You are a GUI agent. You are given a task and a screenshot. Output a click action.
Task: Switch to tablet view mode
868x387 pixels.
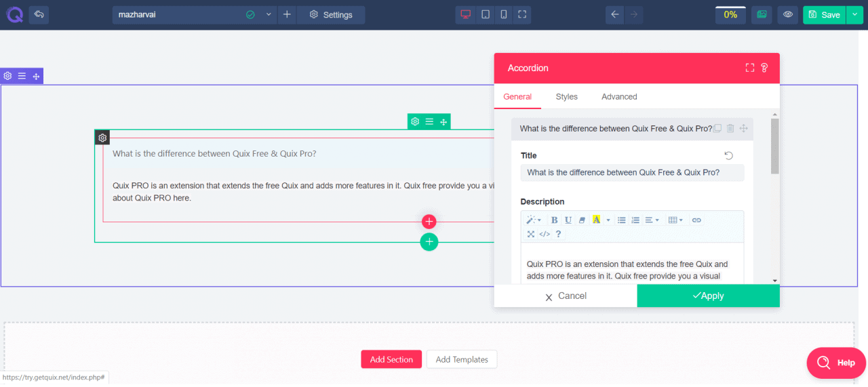[485, 14]
